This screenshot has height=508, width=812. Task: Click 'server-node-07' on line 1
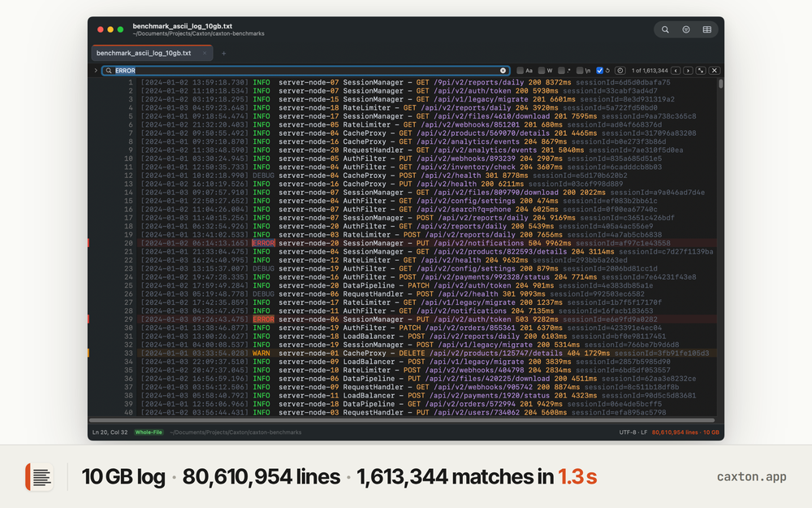pyautogui.click(x=309, y=82)
